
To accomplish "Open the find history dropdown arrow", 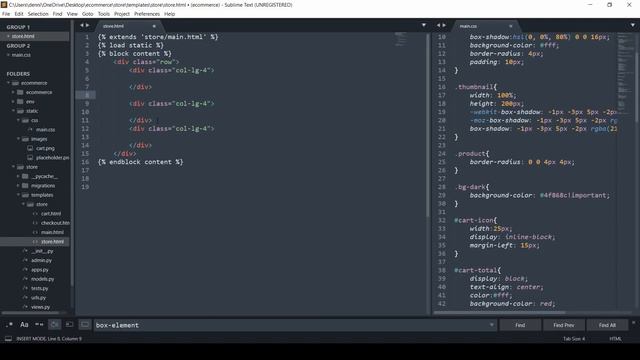I will (491, 325).
